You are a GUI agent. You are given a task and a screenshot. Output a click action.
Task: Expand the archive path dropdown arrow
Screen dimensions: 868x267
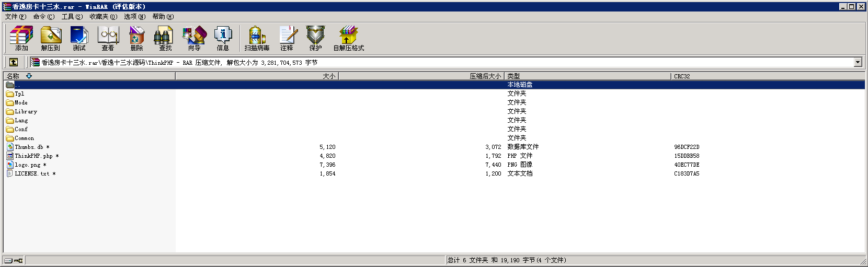(858, 63)
